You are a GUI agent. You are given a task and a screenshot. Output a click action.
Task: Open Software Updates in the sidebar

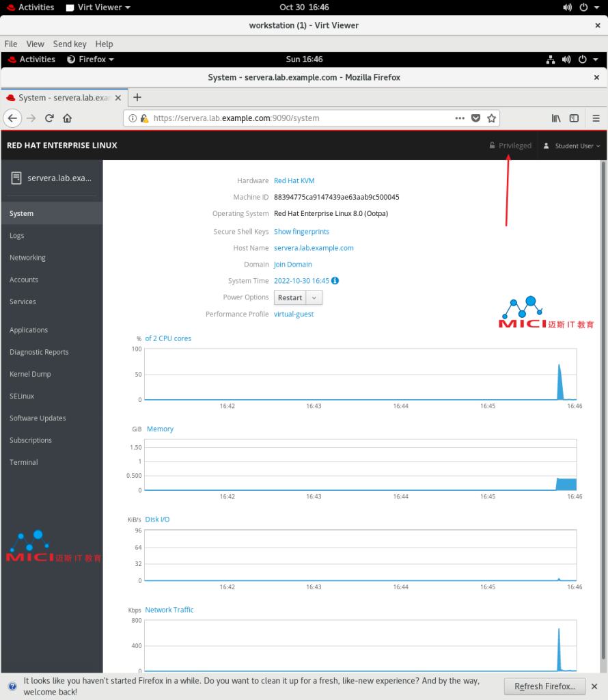click(52, 418)
